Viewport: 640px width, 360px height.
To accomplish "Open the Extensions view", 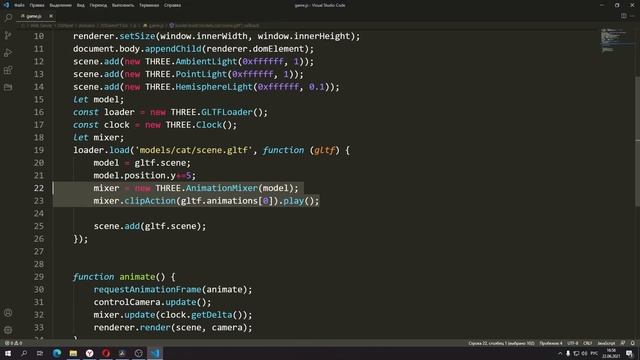I will pos(8,70).
